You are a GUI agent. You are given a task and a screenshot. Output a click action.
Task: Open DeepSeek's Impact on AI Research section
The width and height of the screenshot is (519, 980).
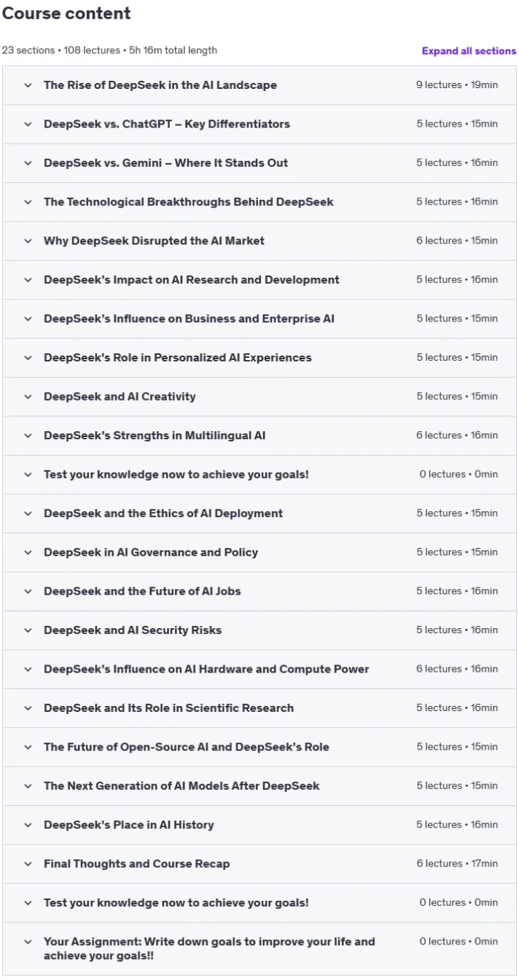click(x=259, y=280)
